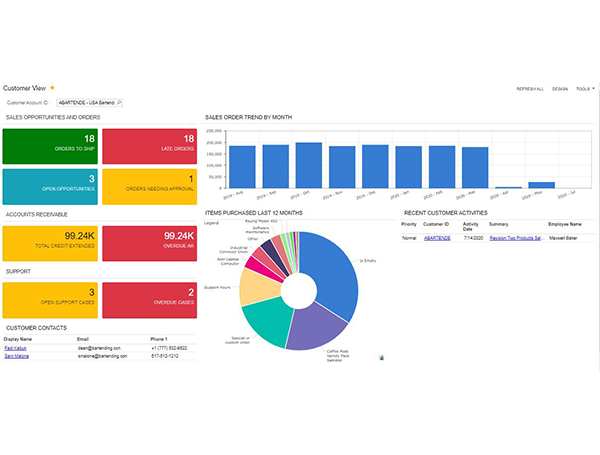Click the magnifier icon in Customer Account field
The width and height of the screenshot is (600, 455).
pos(119,102)
